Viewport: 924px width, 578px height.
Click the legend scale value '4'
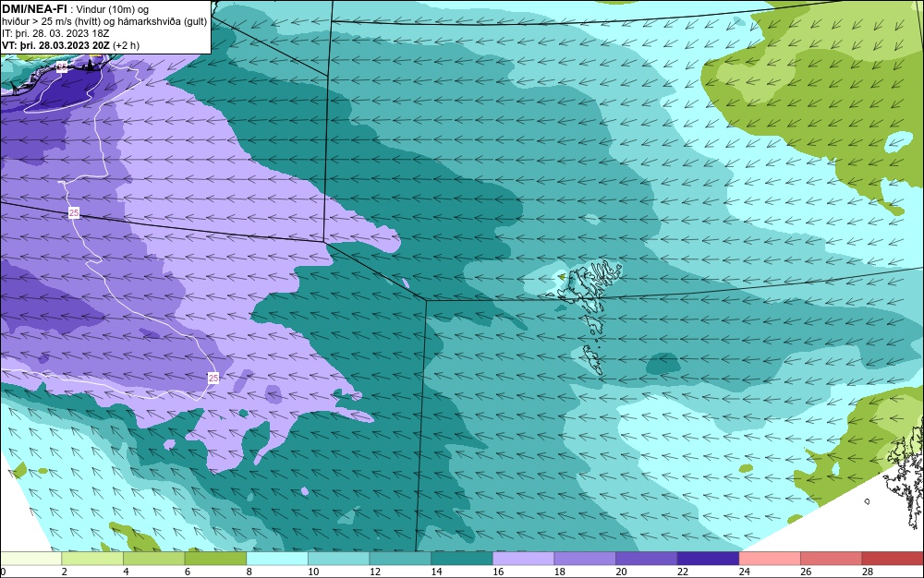[126, 572]
